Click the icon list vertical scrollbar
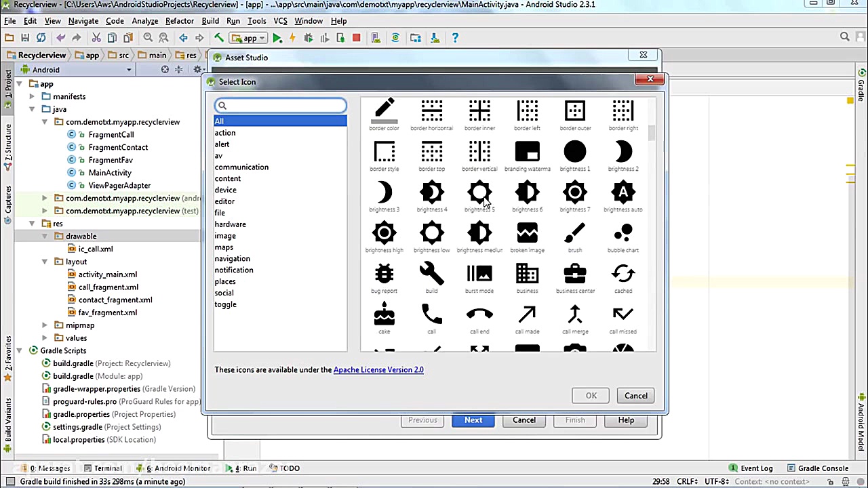Viewport: 868px width, 488px height. pyautogui.click(x=652, y=132)
